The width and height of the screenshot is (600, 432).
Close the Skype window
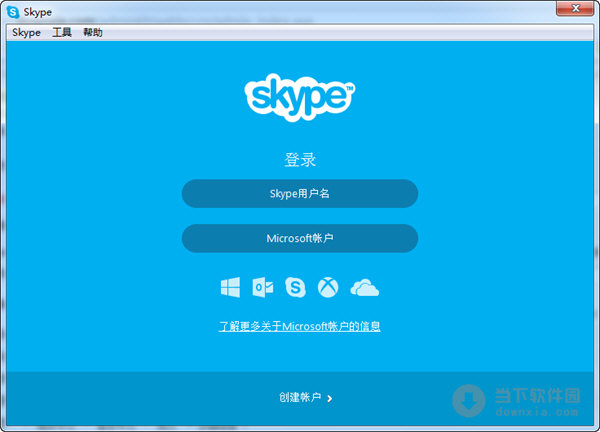pyautogui.click(x=575, y=8)
